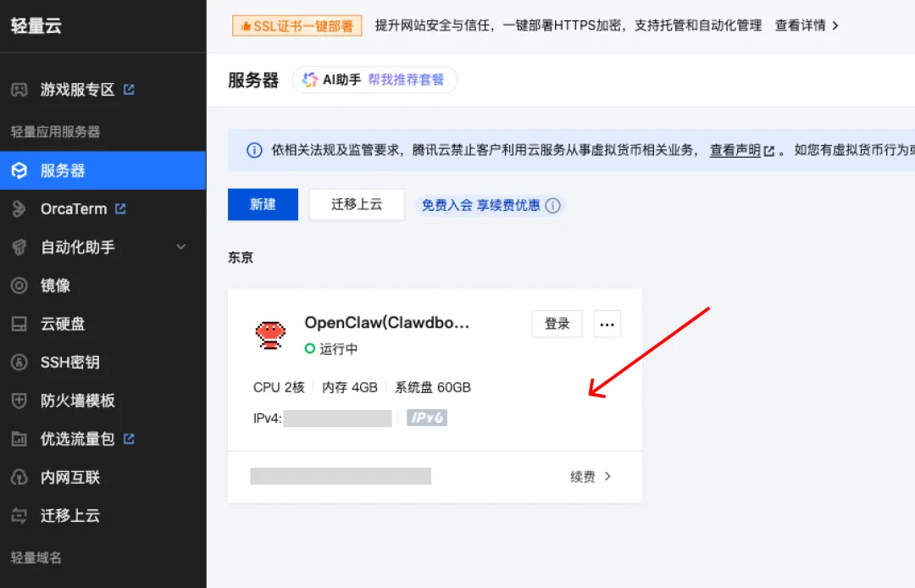The width and height of the screenshot is (915, 588).
Task: Click the 迁移上云 button beside 新建
Action: (357, 204)
